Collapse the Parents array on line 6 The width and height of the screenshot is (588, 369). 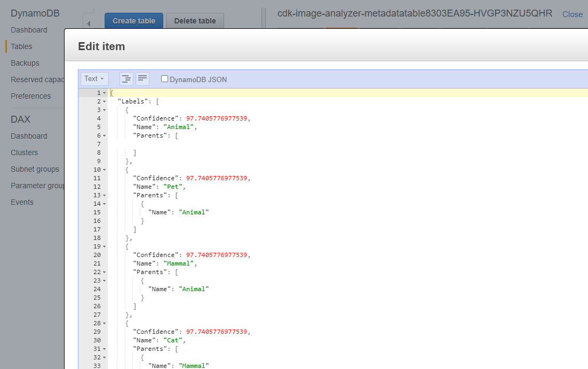tap(104, 135)
